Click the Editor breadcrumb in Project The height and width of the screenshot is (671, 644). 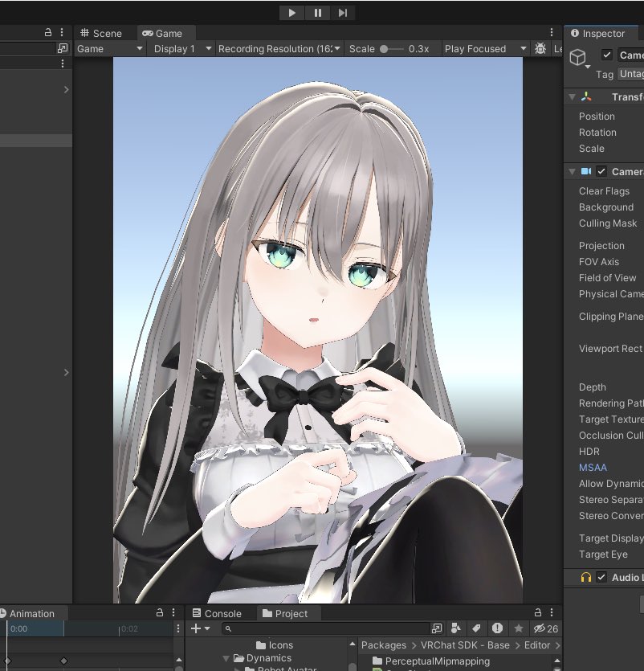(537, 645)
